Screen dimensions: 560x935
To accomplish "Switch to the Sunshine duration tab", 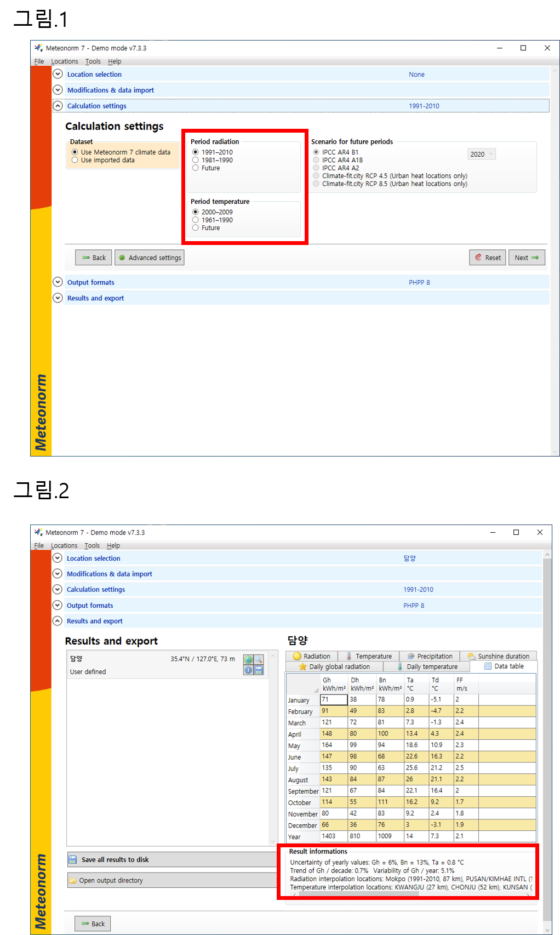I will coord(498,656).
